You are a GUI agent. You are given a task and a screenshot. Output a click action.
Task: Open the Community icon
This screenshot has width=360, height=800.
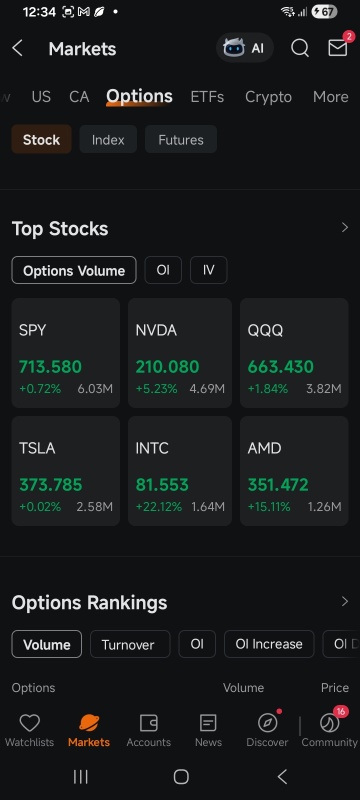tap(329, 723)
